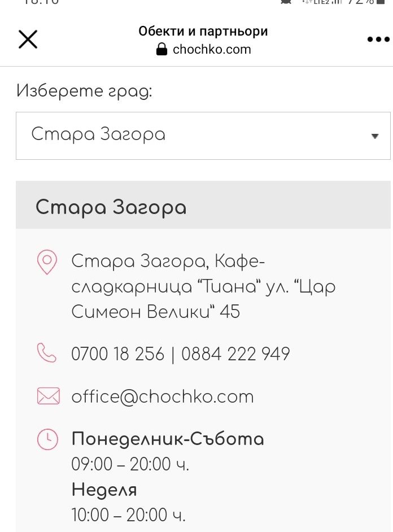Open the three-dot browser menu
The height and width of the screenshot is (532, 393).
[378, 40]
